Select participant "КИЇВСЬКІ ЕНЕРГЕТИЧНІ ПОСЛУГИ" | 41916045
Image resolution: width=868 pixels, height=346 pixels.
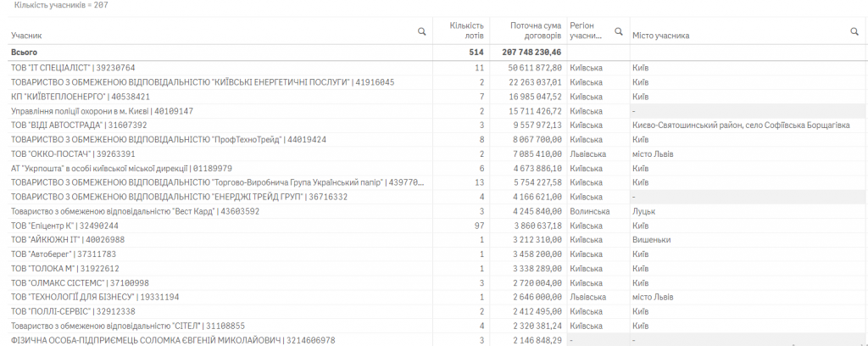(x=203, y=82)
